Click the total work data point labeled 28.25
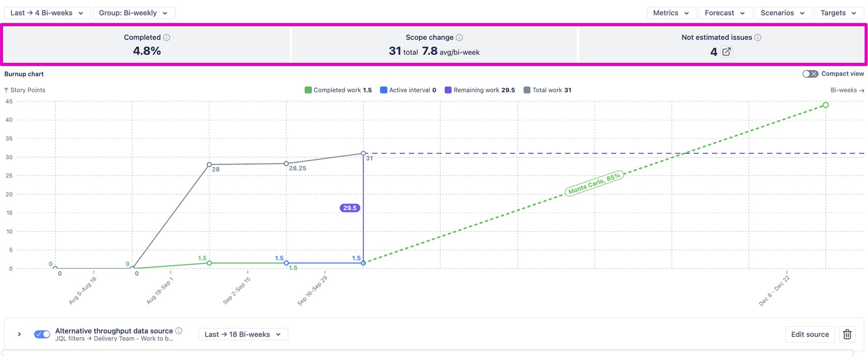The height and width of the screenshot is (356, 868). click(x=286, y=164)
